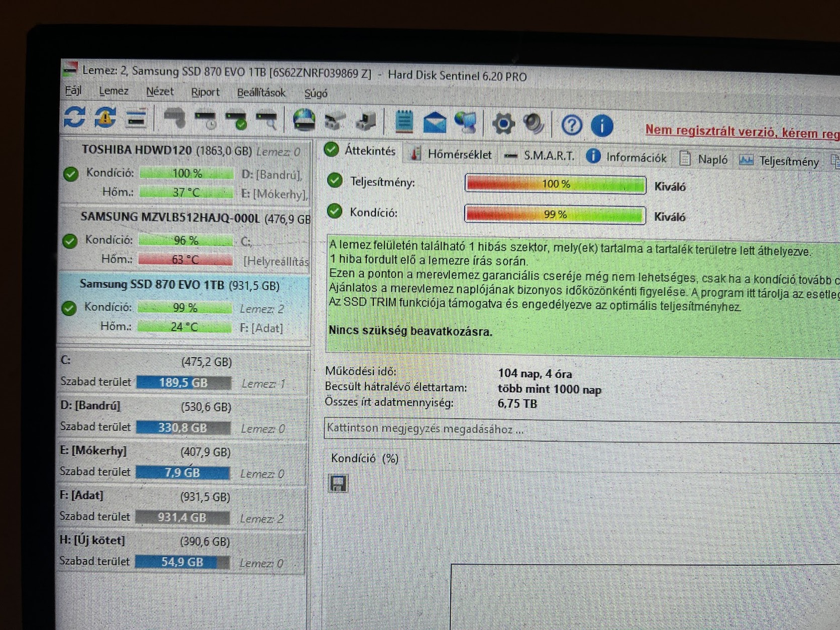Click the blue envelope e-mail icon

click(x=435, y=123)
